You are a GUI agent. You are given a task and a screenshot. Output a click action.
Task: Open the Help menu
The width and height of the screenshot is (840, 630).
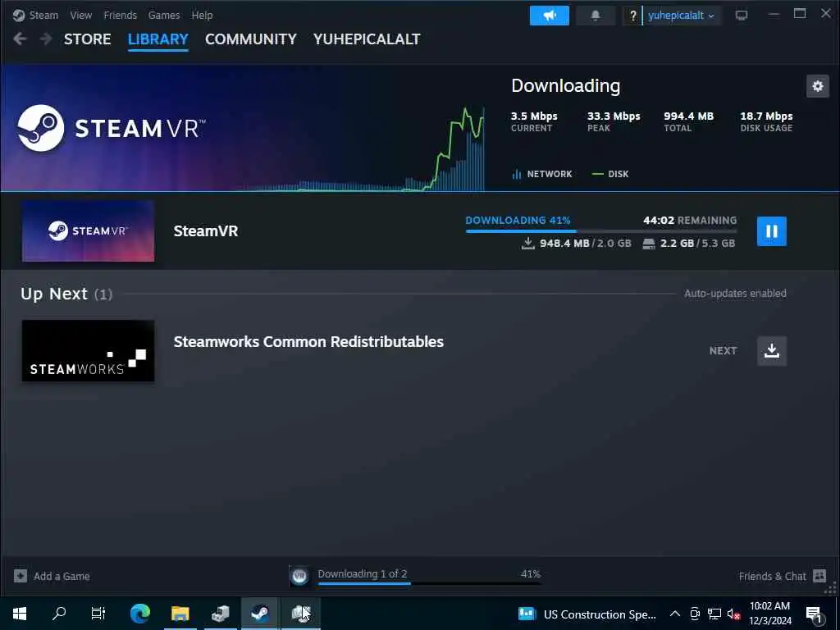pos(202,15)
